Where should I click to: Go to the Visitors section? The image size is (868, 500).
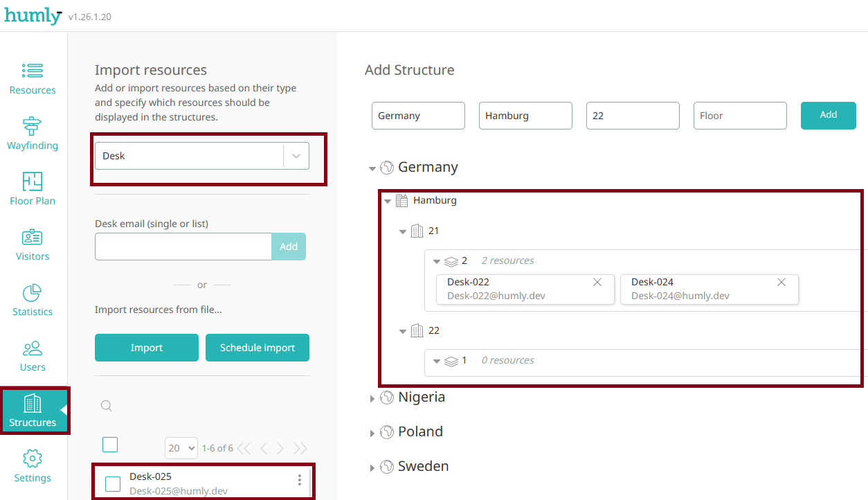[x=32, y=244]
